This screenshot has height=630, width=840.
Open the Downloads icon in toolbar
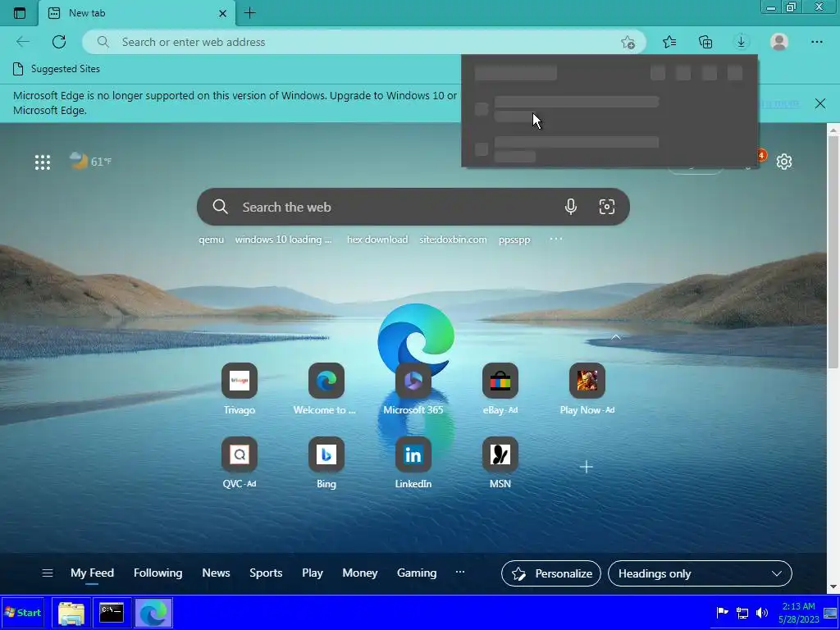coord(742,42)
